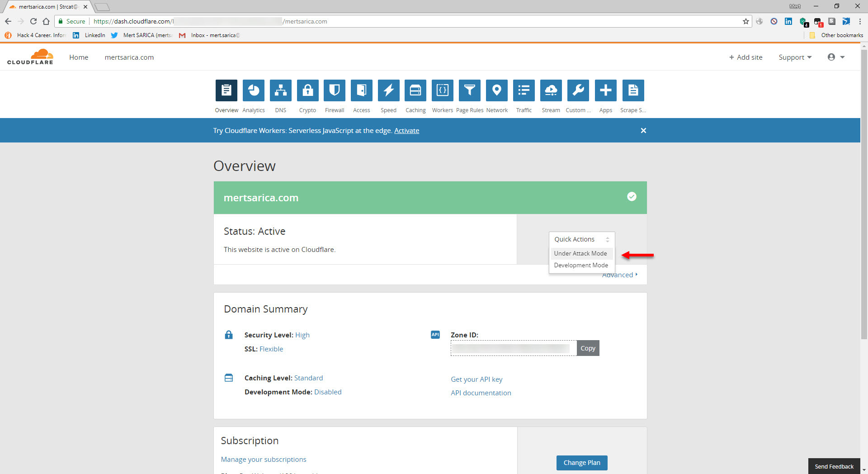868x474 pixels.
Task: Open the Caching icon
Action: pyautogui.click(x=415, y=90)
